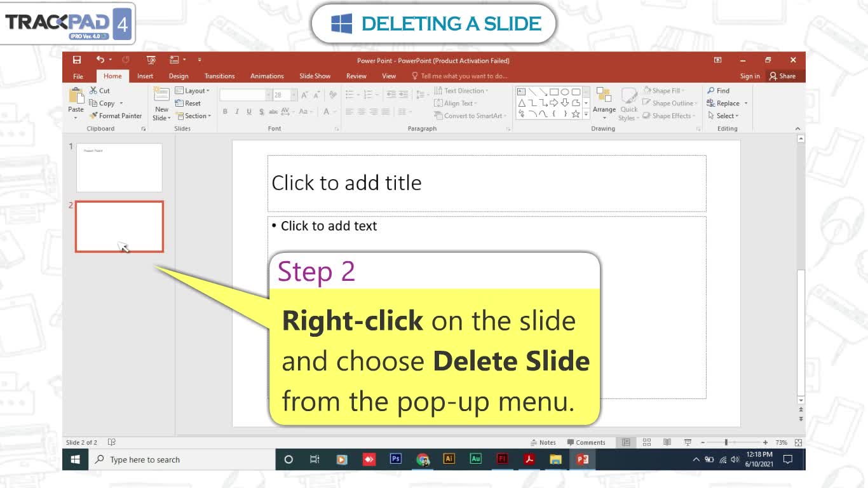The image size is (868, 488).
Task: Select the Rectangle shape in gallery
Action: [x=553, y=91]
